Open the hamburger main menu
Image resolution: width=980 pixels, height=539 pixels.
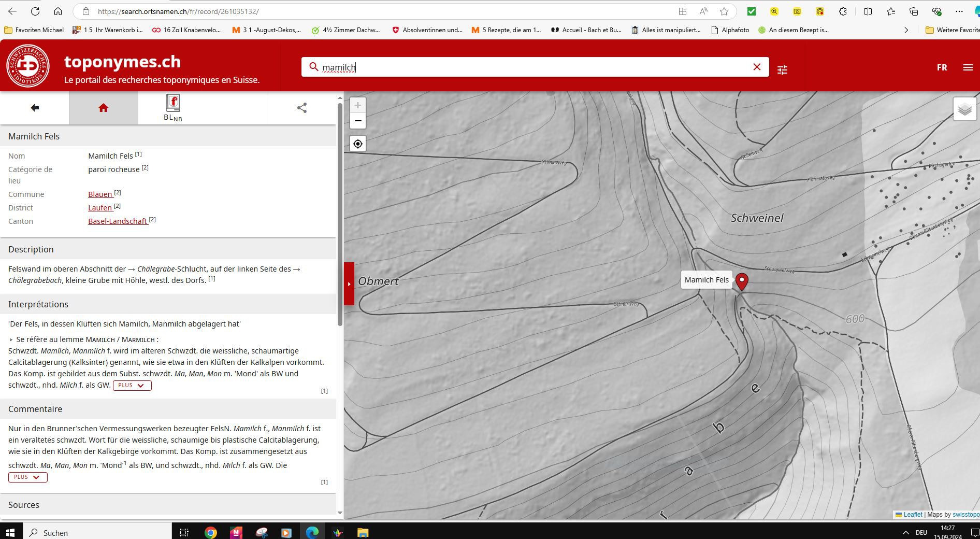tap(968, 67)
